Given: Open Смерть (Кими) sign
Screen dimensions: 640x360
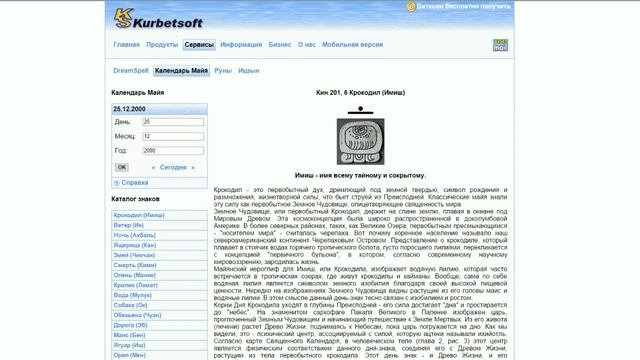Looking at the screenshot, I should (x=135, y=265).
